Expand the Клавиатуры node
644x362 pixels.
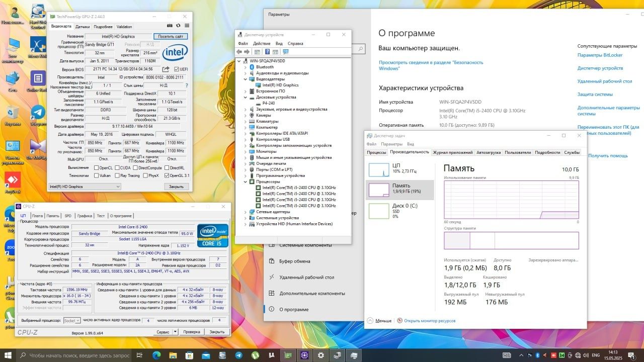pyautogui.click(x=246, y=121)
